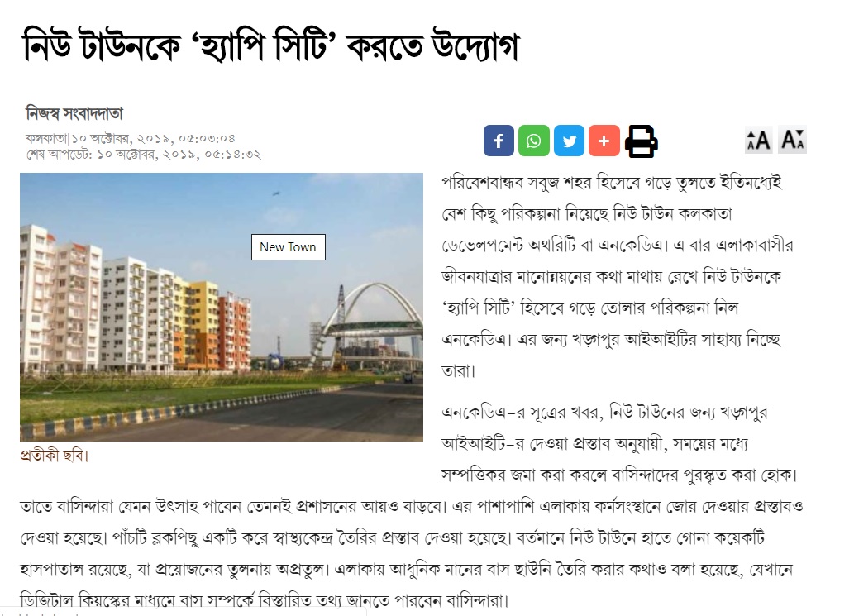Increase the article font size
Image resolution: width=854 pixels, height=616 pixels.
[758, 140]
